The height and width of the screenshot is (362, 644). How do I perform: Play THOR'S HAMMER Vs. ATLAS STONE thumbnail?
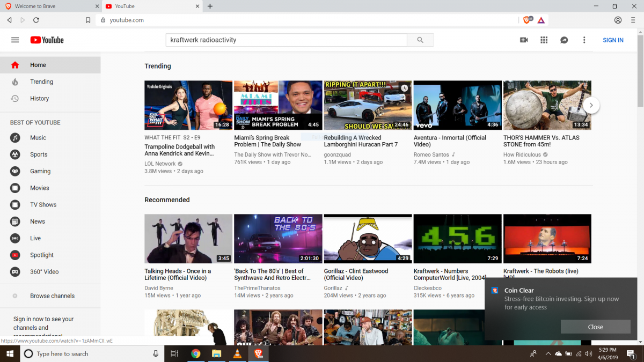coord(547,105)
